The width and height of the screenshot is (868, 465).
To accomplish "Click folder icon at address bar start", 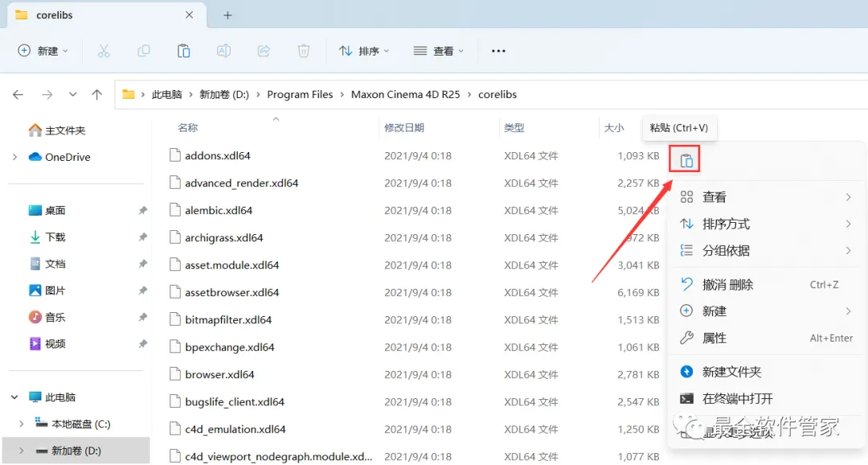I will pos(129,94).
